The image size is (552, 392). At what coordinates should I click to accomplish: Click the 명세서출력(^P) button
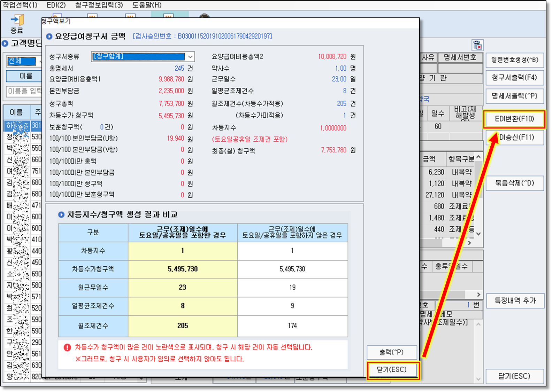(514, 96)
